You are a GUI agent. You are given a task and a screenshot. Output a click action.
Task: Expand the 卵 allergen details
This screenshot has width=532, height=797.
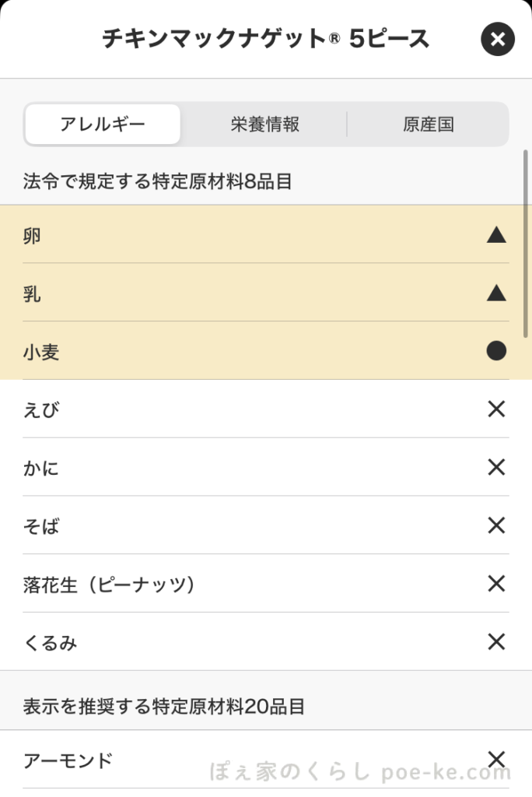tap(233, 234)
